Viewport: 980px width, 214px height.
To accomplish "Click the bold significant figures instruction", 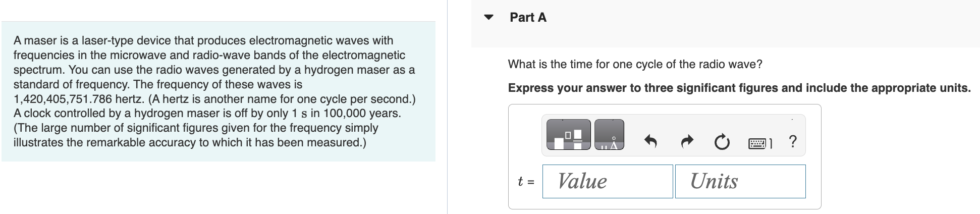I will click(739, 88).
